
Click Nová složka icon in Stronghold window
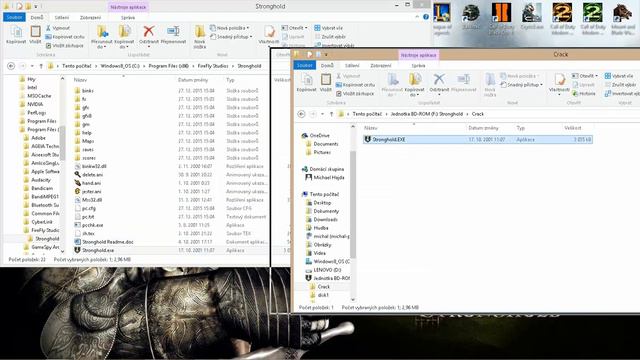pos(200,36)
